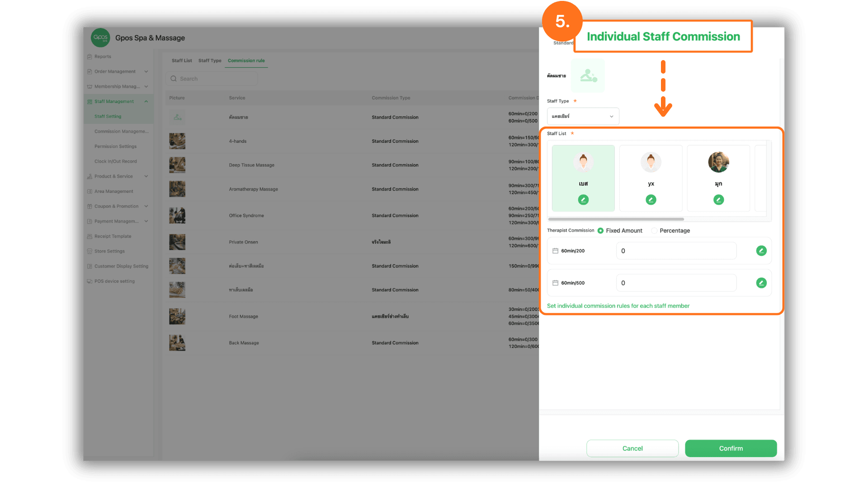Screen dimensions: 868x488
Task: Click the 60min/500 commission input field
Action: [x=676, y=283]
